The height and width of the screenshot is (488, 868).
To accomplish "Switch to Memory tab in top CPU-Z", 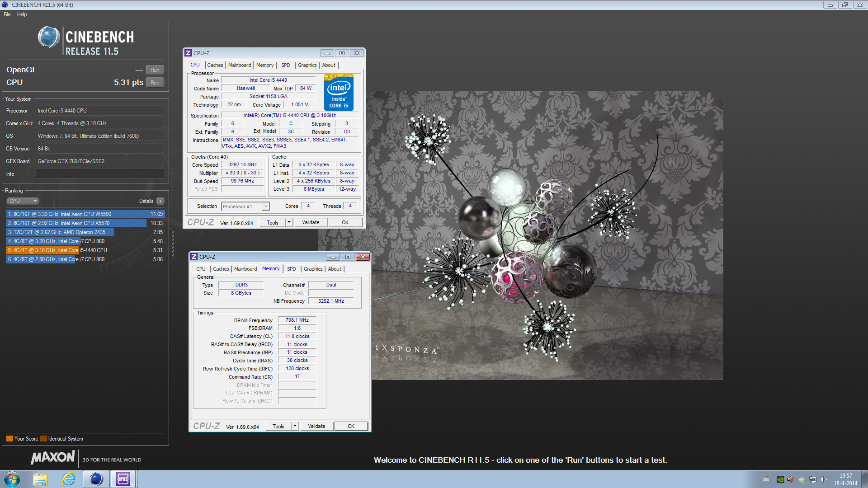I will [265, 65].
